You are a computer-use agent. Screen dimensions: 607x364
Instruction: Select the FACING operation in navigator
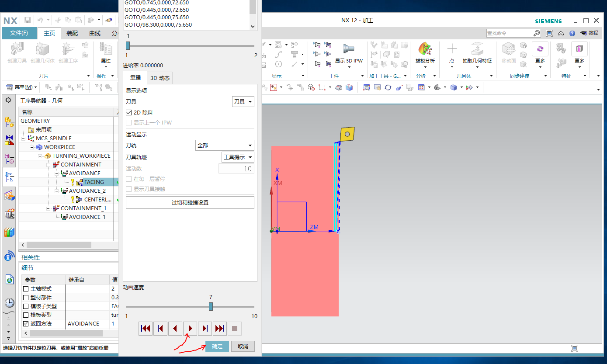94,182
